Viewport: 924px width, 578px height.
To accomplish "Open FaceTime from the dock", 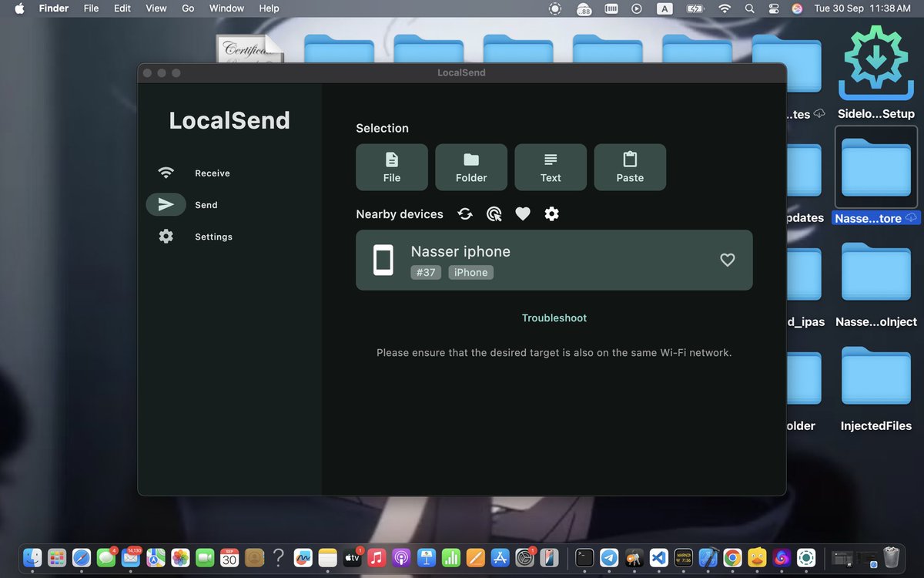I will click(205, 556).
